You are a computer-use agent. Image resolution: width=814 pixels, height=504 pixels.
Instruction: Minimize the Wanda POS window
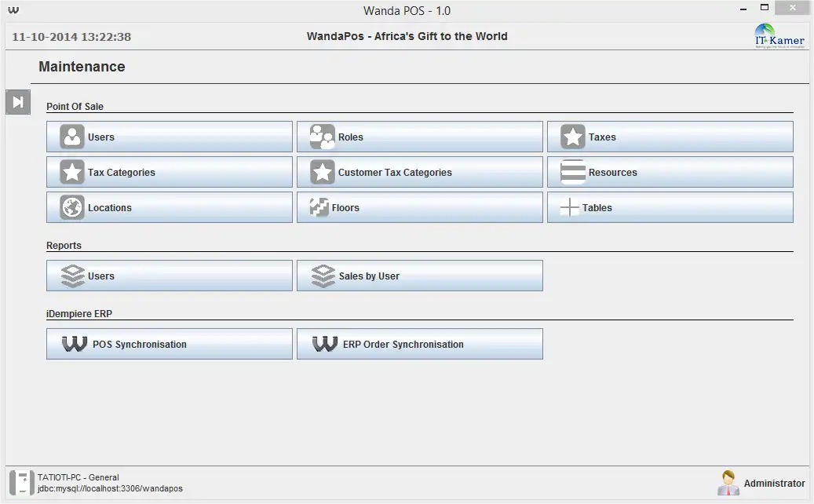743,9
